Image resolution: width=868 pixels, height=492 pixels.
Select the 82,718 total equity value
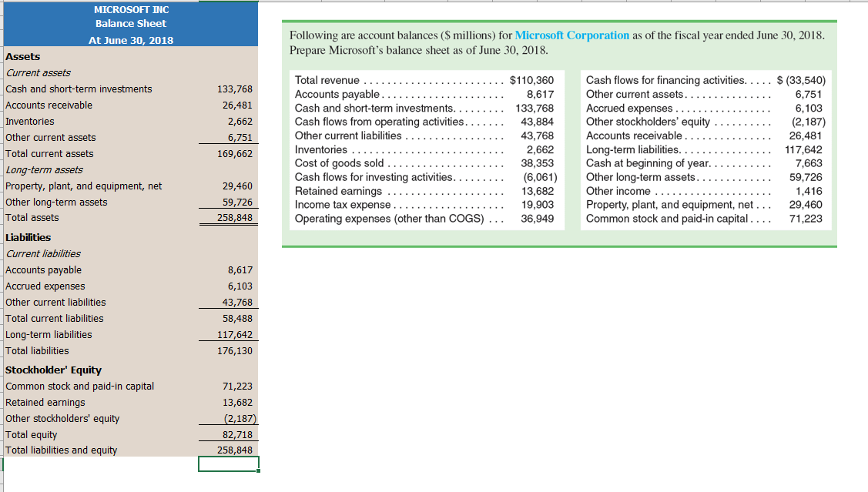click(x=237, y=435)
